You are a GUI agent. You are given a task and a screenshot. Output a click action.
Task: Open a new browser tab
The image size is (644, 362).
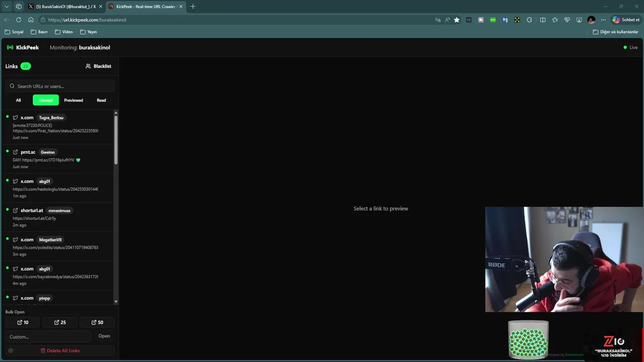click(x=193, y=7)
